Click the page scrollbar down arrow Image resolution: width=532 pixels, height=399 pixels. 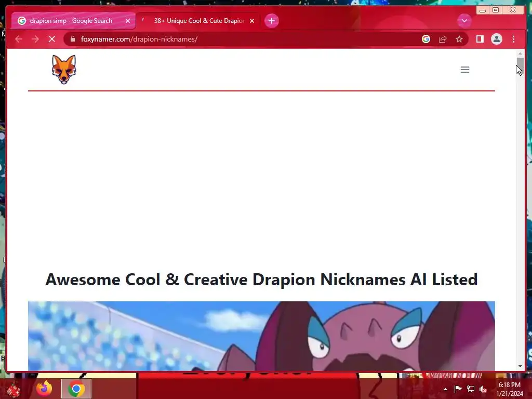point(520,366)
